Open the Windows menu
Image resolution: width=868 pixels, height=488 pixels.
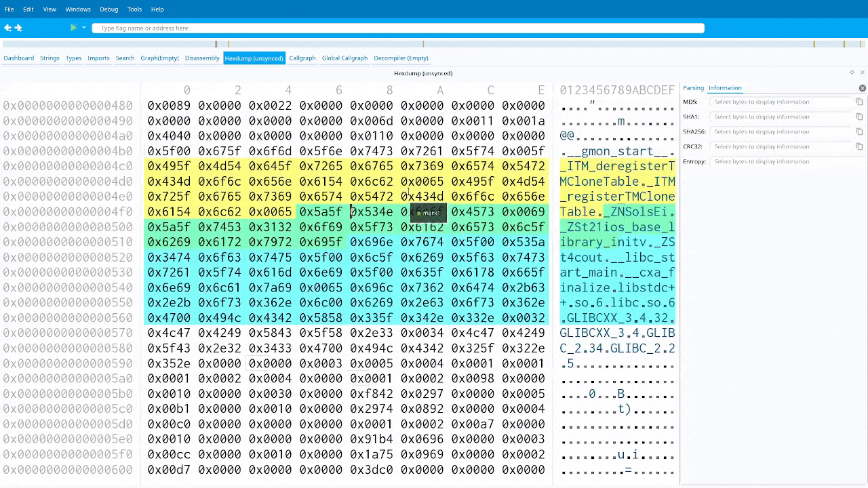point(78,9)
